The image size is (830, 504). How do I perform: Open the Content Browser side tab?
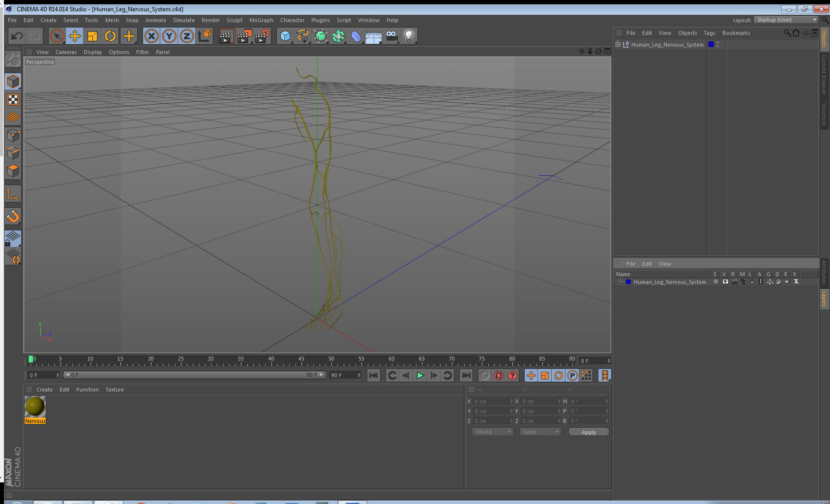[824, 74]
